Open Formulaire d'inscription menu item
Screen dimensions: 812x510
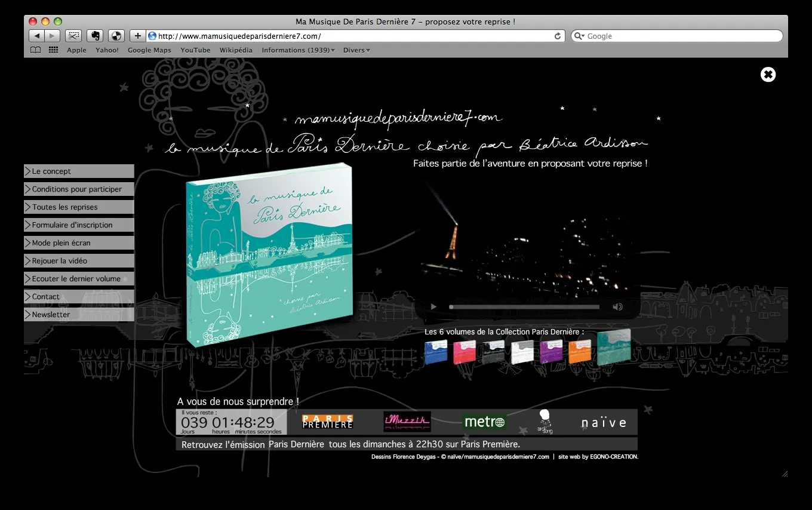79,225
